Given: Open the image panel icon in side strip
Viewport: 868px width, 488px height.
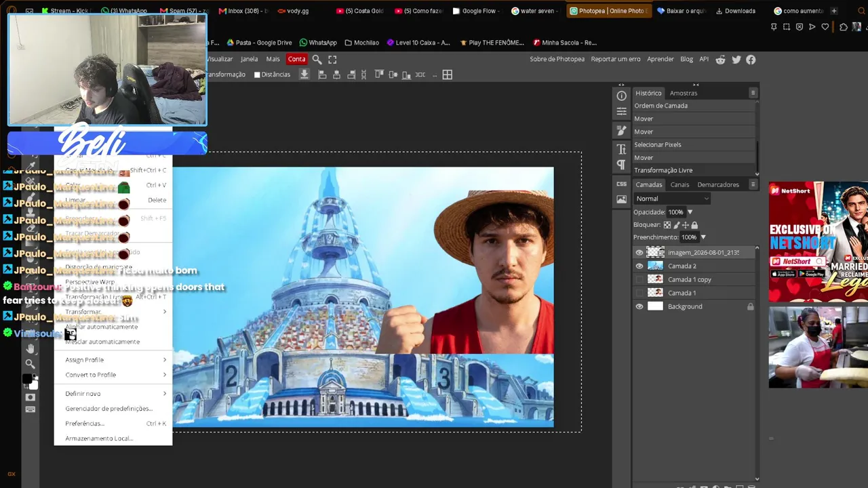Looking at the screenshot, I should pyautogui.click(x=621, y=199).
